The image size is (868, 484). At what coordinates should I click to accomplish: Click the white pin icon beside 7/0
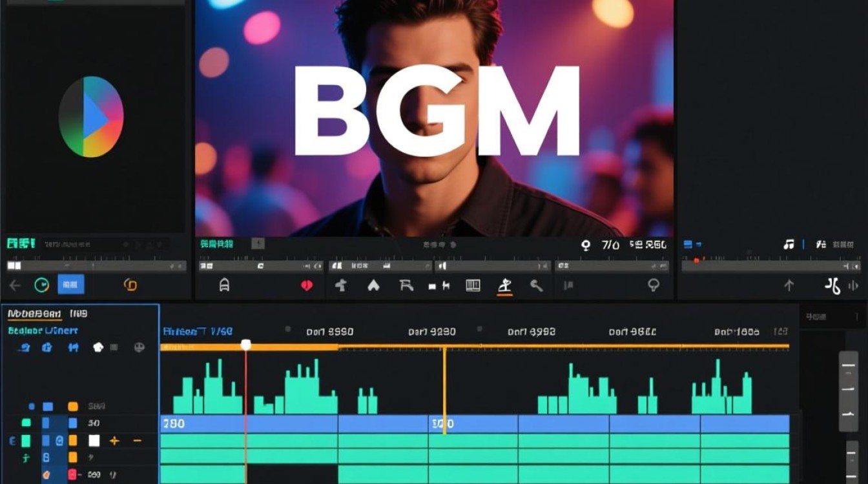586,245
